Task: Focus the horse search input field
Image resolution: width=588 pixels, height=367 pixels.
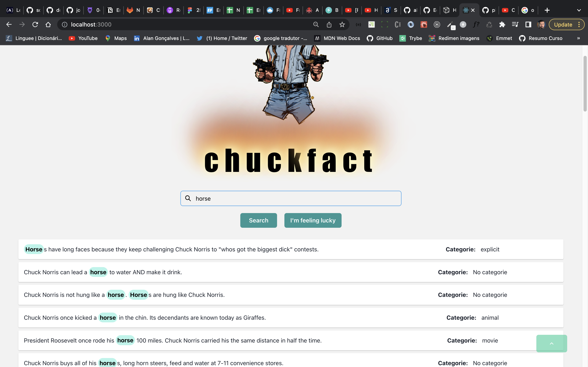Action: pos(291,199)
